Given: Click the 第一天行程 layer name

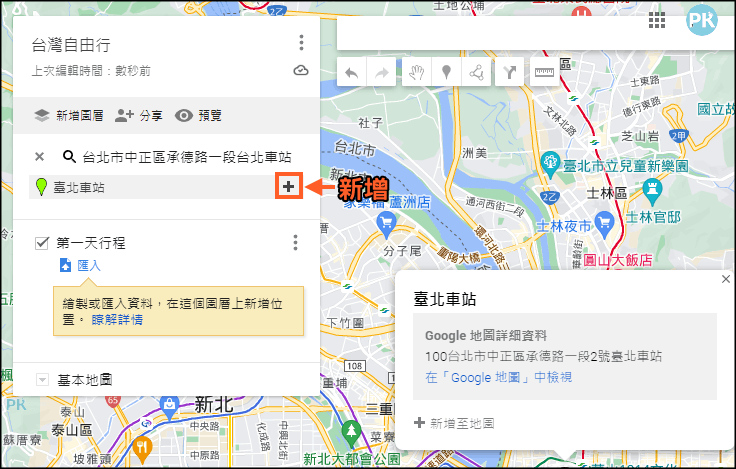Looking at the screenshot, I should (91, 243).
